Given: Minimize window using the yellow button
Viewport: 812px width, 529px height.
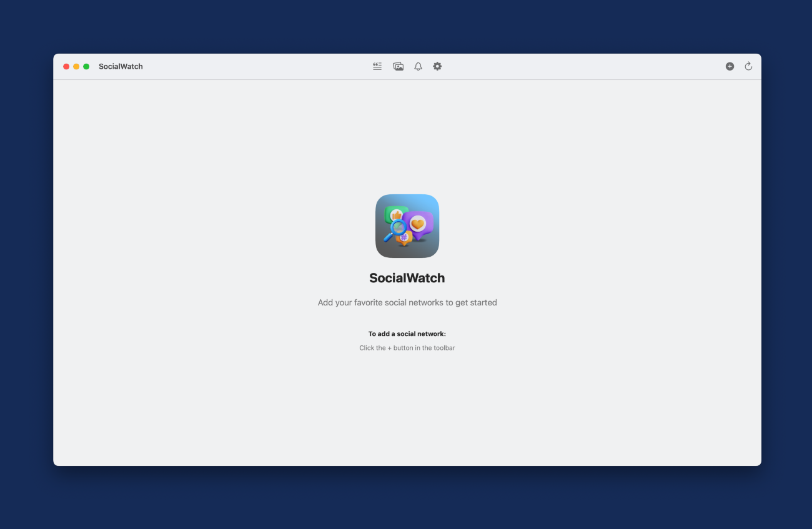Looking at the screenshot, I should click(76, 67).
